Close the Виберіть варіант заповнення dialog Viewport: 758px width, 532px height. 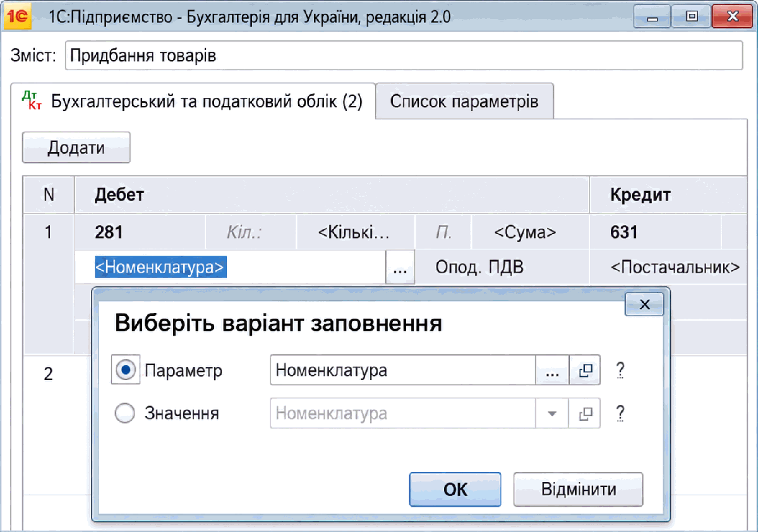click(x=644, y=304)
